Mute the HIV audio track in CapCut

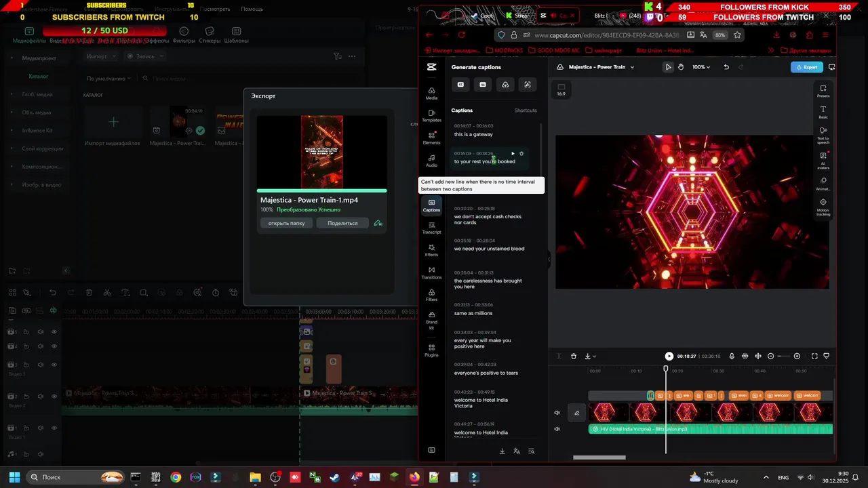click(x=557, y=429)
